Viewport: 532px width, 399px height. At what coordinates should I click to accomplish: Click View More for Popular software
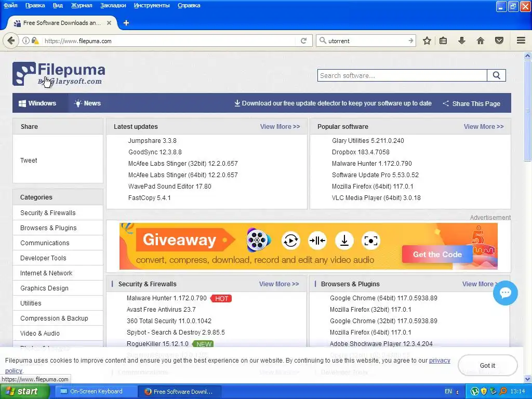point(484,127)
